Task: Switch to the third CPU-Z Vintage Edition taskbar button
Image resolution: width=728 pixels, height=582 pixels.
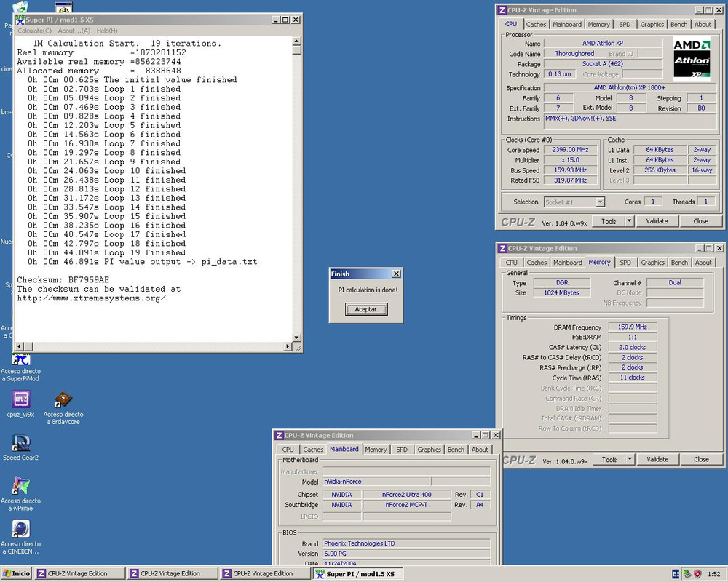Action: 265,574
